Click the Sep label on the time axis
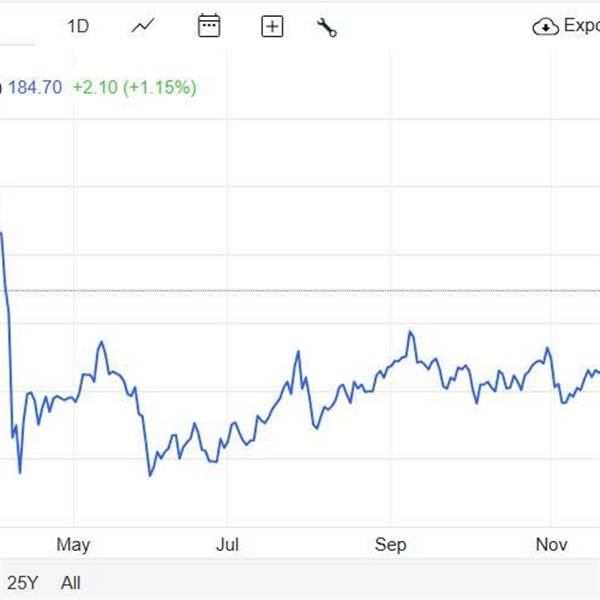This screenshot has width=600, height=600. click(390, 544)
